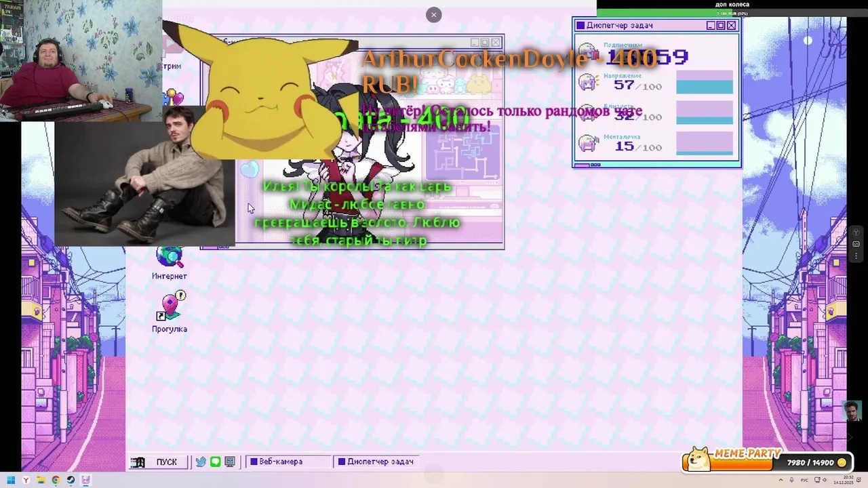Image resolution: width=868 pixels, height=488 pixels.
Task: Close the Веб-камера window
Action: (496, 43)
